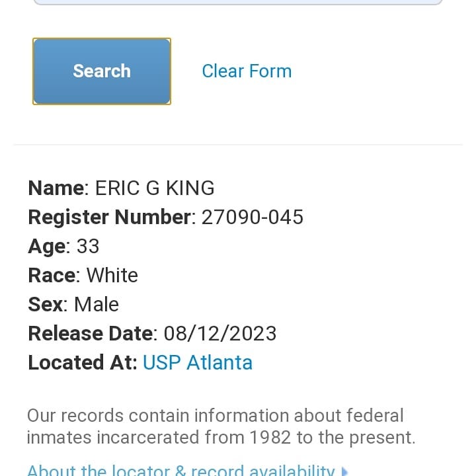Focus the input field above the Search button
The height and width of the screenshot is (476, 476).
[x=238, y=2]
